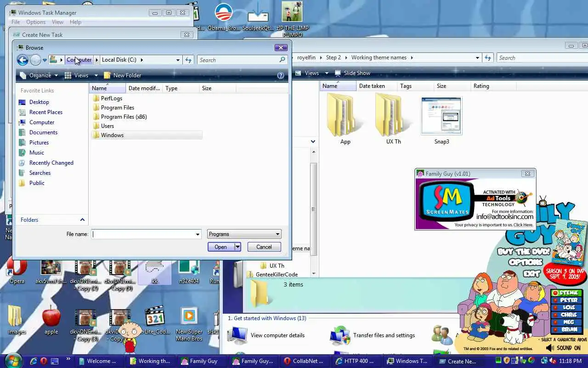Create a New Folder in Browse dialog
The height and width of the screenshot is (368, 588).
point(123,75)
